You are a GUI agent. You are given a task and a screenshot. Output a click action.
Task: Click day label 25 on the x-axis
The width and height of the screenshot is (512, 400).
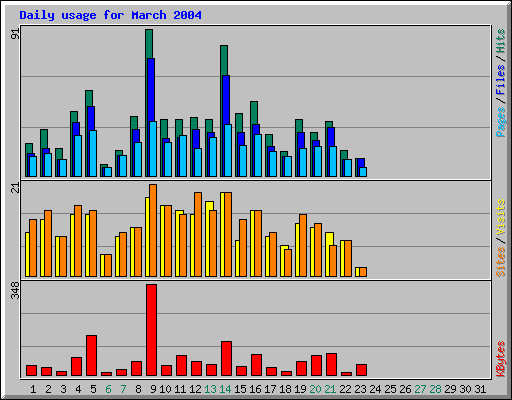click(x=390, y=389)
